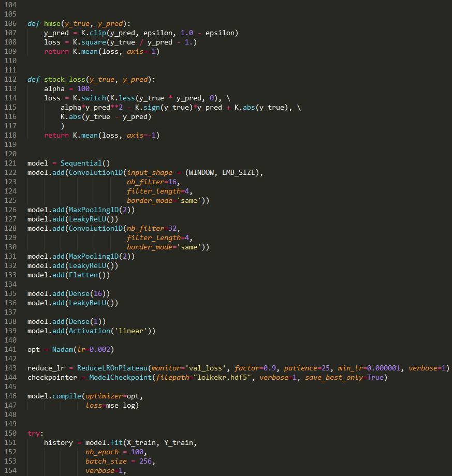Click the 'hmse' function name
Screen dimensions: 452x476
[x=52, y=24]
